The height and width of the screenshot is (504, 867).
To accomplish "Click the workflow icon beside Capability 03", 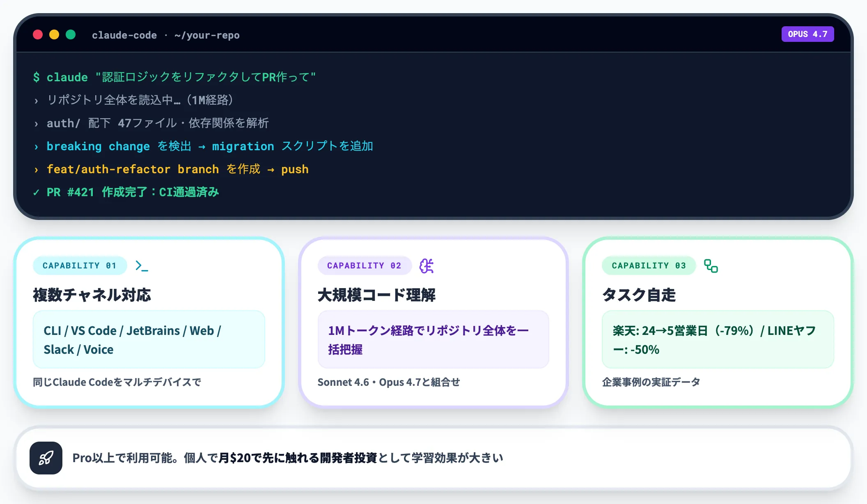I will pyautogui.click(x=711, y=266).
